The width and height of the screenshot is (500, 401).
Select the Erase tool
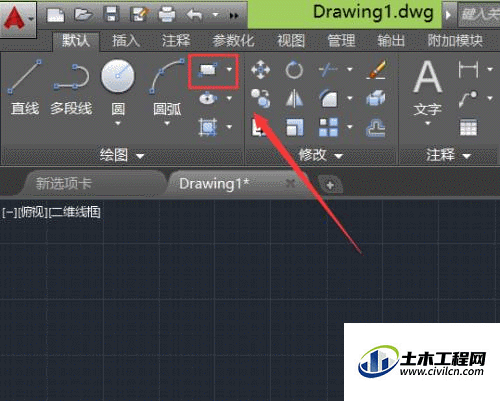(377, 70)
